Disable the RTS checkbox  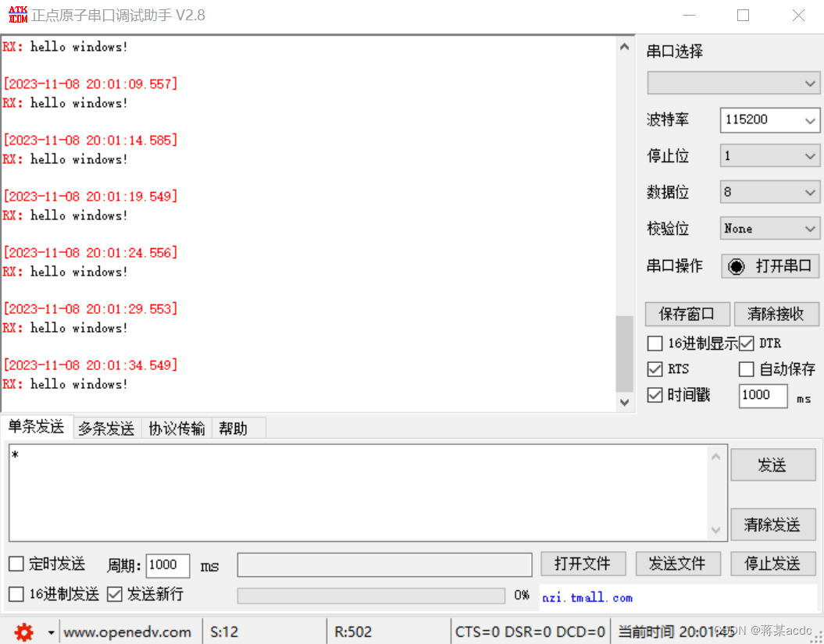coord(655,368)
